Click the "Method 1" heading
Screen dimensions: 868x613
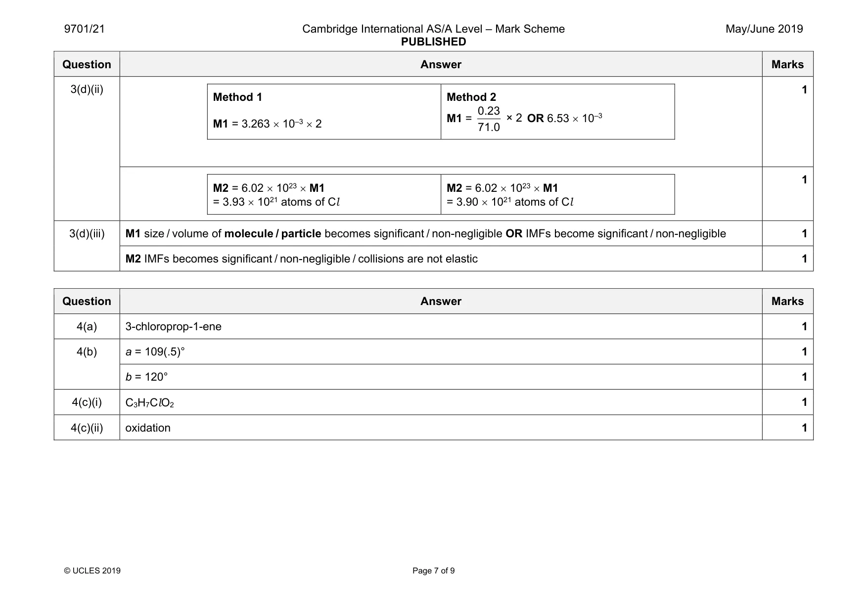tap(237, 97)
